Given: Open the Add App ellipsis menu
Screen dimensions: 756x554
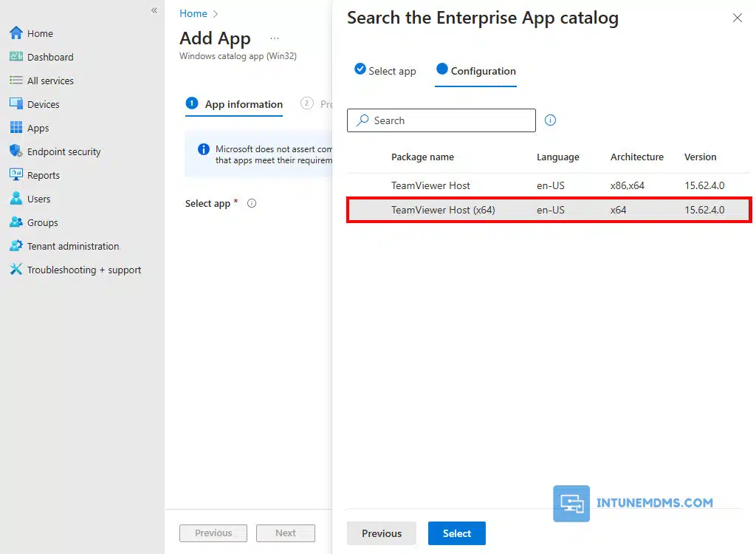Looking at the screenshot, I should click(x=275, y=38).
